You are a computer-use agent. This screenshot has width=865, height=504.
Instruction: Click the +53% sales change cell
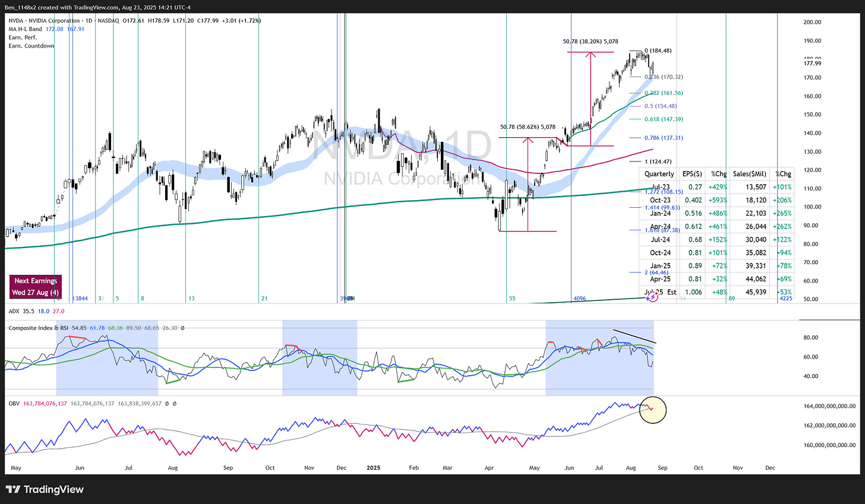(784, 292)
